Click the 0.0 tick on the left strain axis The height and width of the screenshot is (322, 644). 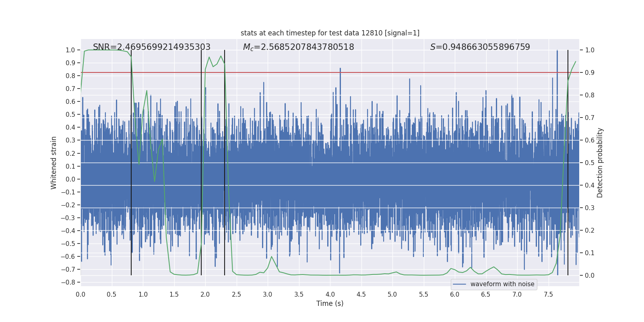click(70, 179)
